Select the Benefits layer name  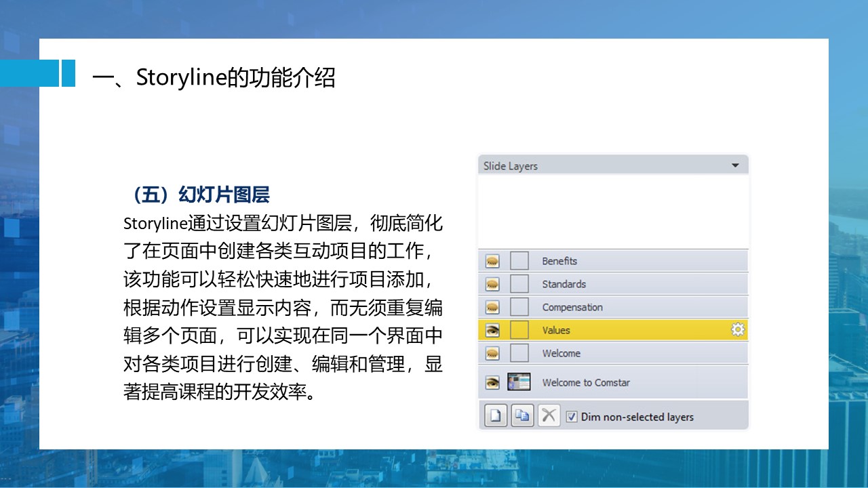point(559,261)
